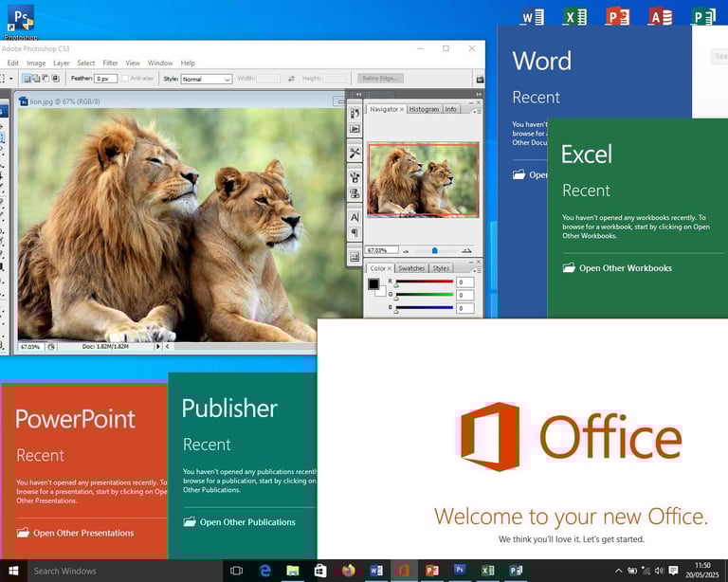Image resolution: width=728 pixels, height=582 pixels.
Task: Open the Action Center notification icon
Action: tap(673, 571)
